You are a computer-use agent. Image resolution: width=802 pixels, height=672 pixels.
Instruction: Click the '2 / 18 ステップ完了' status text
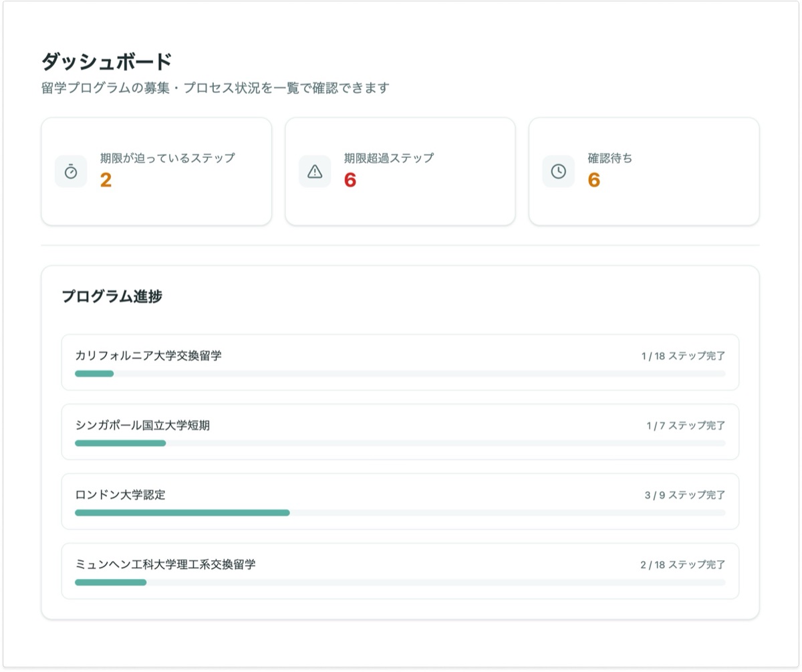[x=683, y=564]
